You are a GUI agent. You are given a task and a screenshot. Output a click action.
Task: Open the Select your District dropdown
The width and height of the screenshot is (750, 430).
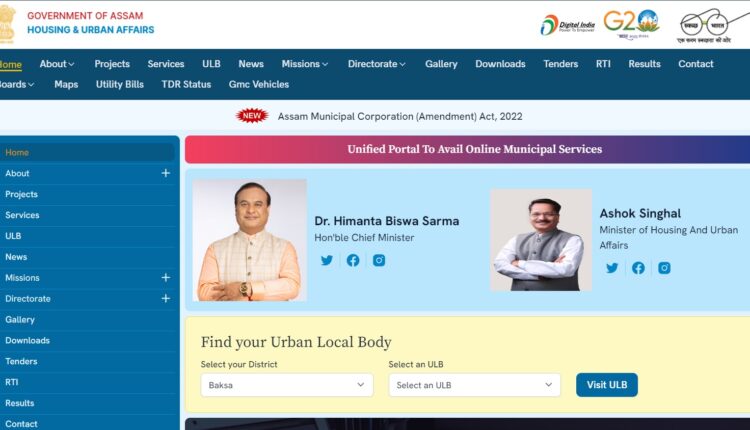[x=287, y=385]
